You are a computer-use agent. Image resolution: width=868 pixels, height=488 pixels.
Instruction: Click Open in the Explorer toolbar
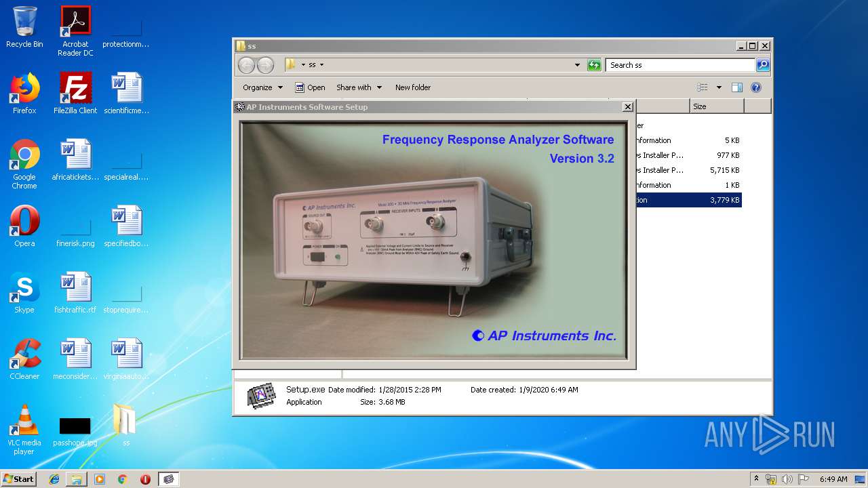(x=311, y=87)
